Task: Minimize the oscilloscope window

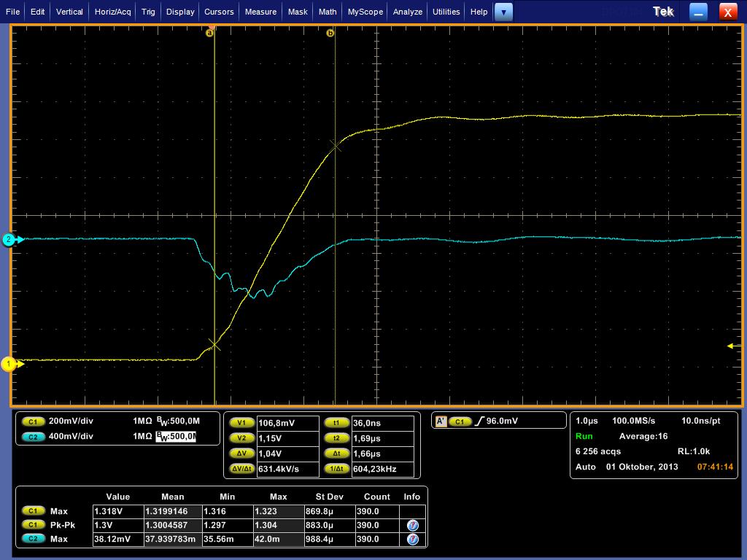Action: 698,12
